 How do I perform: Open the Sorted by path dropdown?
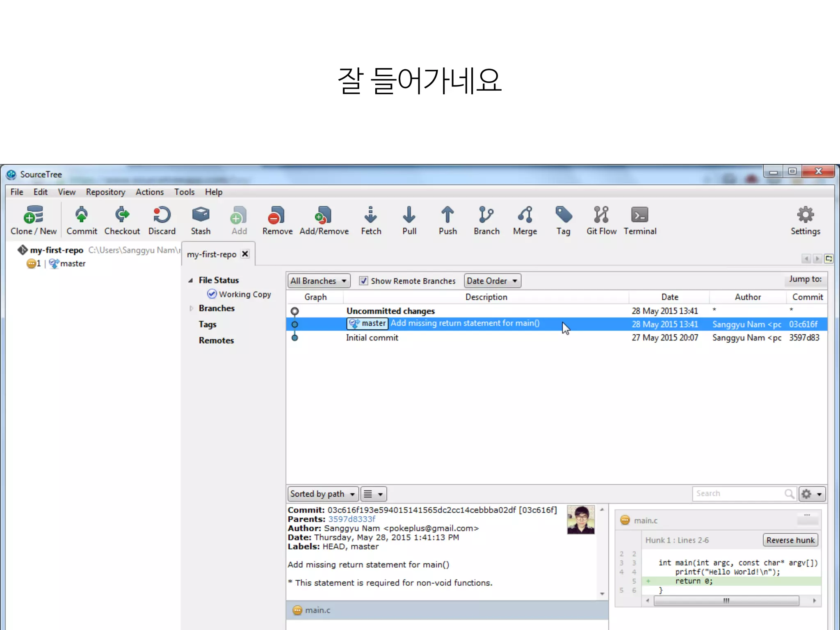[323, 494]
